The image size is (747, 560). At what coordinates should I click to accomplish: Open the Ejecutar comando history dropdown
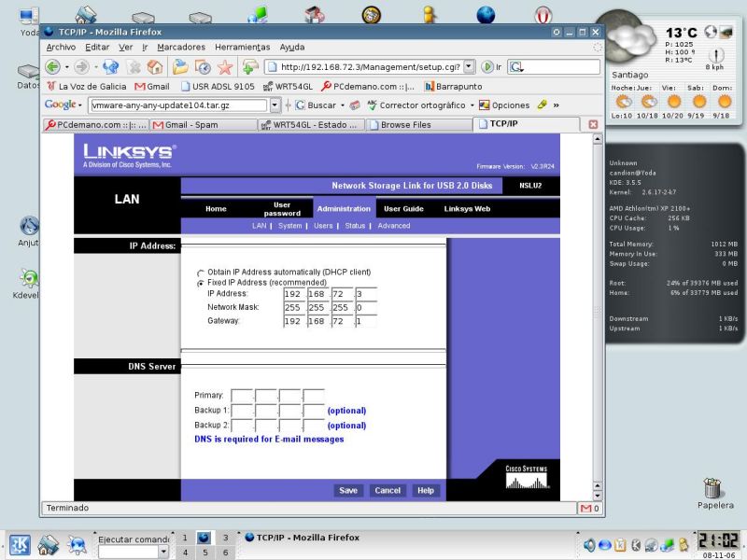click(x=163, y=552)
